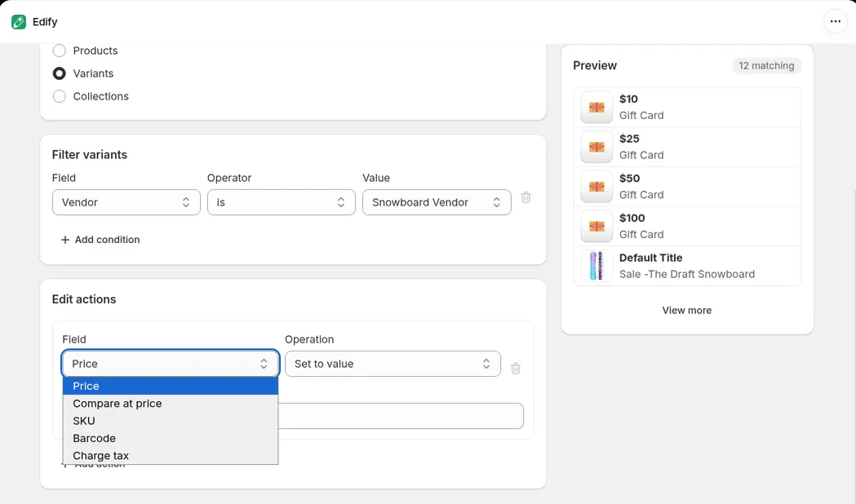This screenshot has height=504, width=856.
Task: Choose SKU from the field list
Action: tap(171, 421)
